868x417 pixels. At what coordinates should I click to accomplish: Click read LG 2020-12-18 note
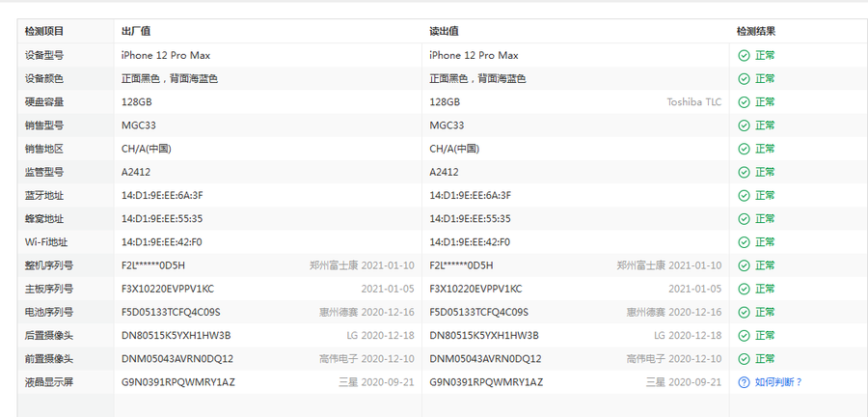(x=688, y=336)
